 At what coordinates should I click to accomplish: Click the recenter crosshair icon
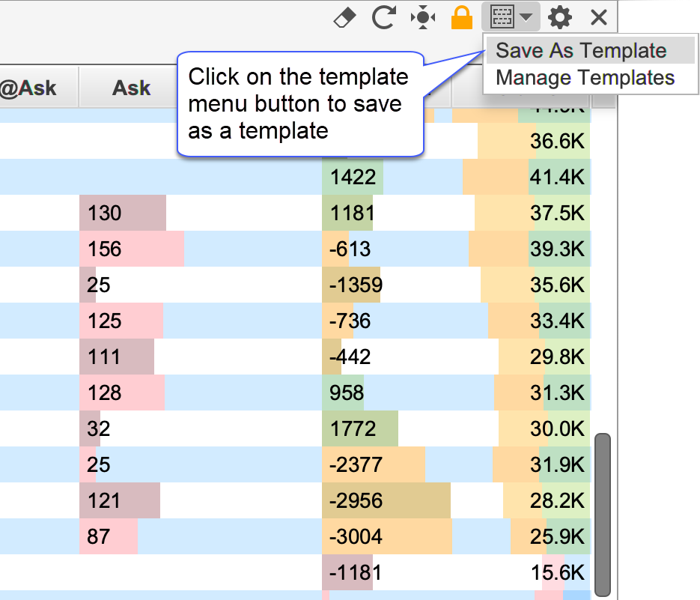(423, 18)
